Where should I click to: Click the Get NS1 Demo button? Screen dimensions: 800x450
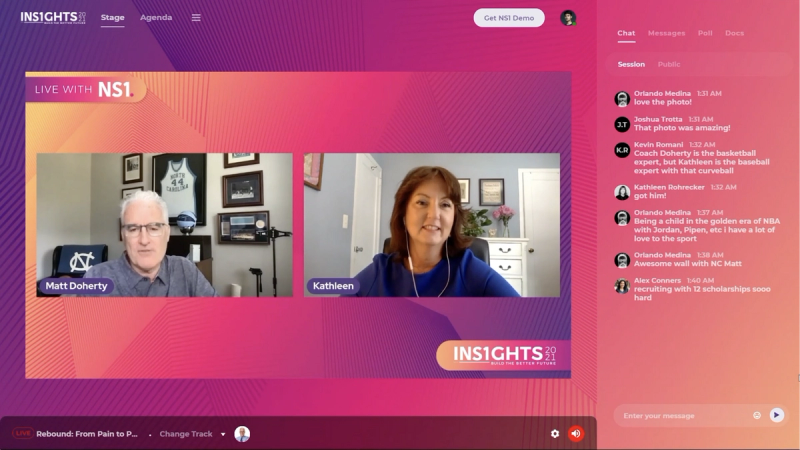coord(509,18)
